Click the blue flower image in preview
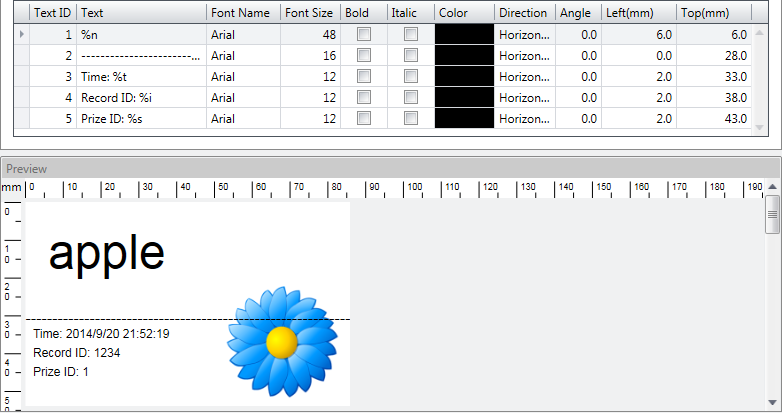The width and height of the screenshot is (782, 413). pos(282,340)
